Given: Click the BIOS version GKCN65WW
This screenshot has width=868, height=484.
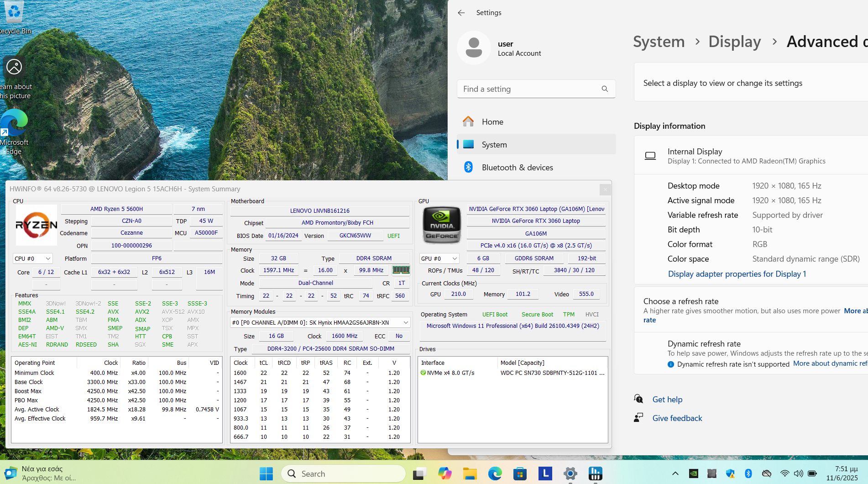Looking at the screenshot, I should click(355, 236).
